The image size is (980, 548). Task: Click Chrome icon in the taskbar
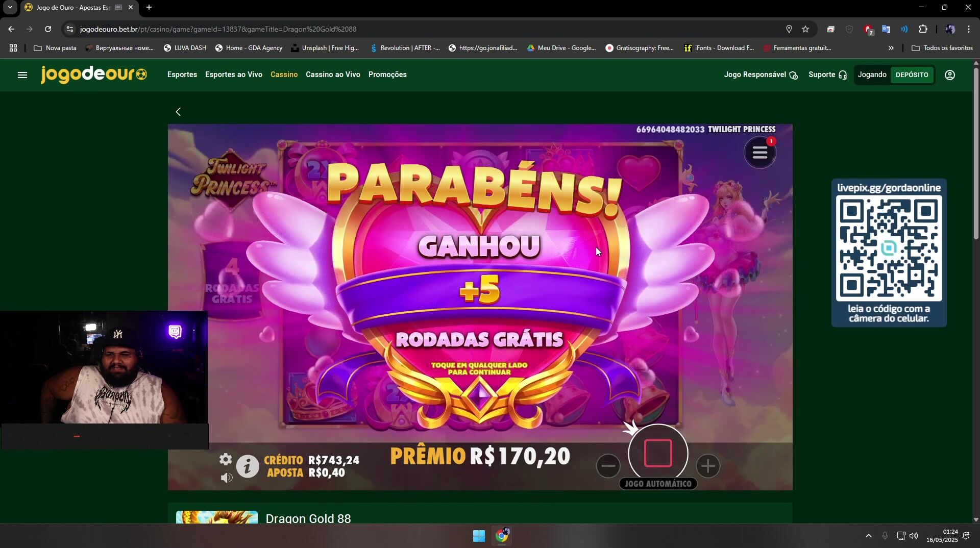502,536
